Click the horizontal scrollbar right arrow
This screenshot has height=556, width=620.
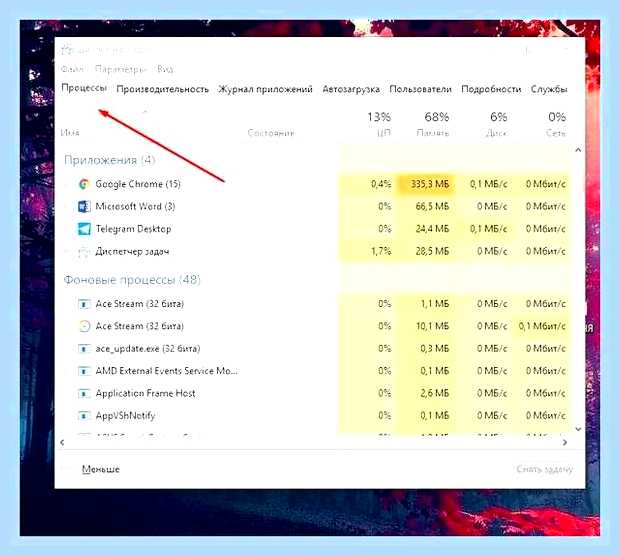coord(565,443)
